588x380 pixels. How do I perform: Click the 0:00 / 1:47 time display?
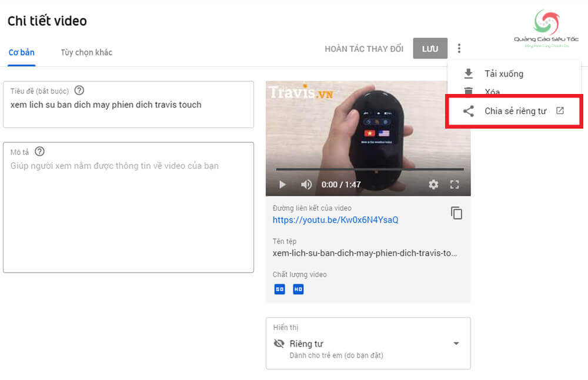[x=341, y=184]
